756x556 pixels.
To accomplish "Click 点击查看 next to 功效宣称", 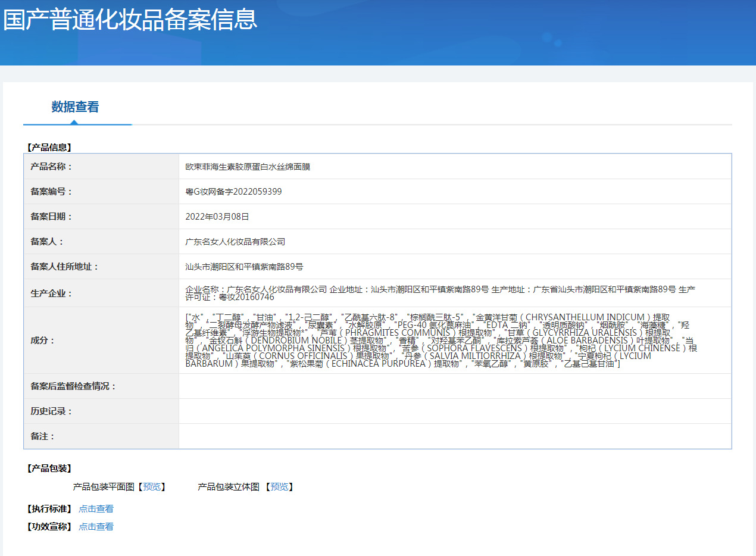I will point(96,527).
